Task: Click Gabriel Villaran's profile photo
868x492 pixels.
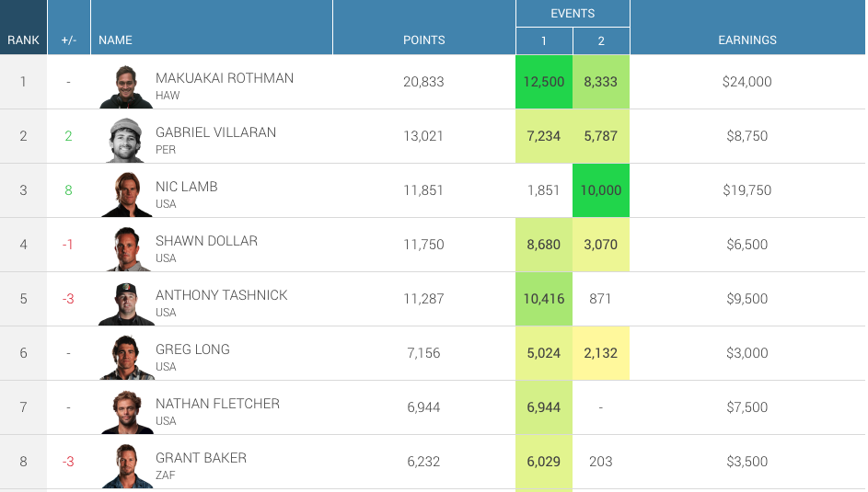Action: (x=126, y=141)
